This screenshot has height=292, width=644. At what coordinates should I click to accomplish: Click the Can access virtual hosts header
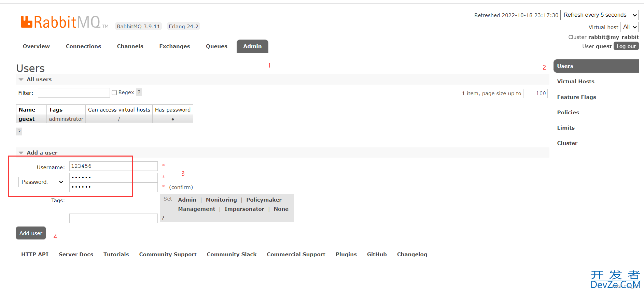(x=119, y=110)
